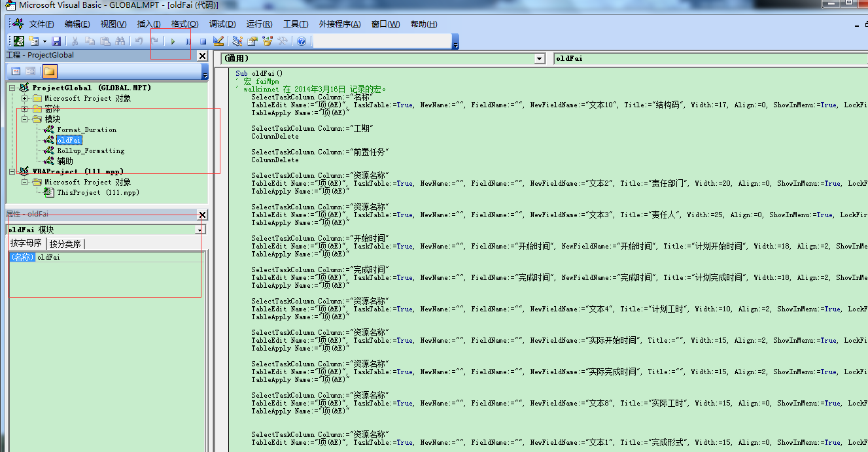Open the 工具(T) menu
The image size is (868, 452).
tap(296, 24)
